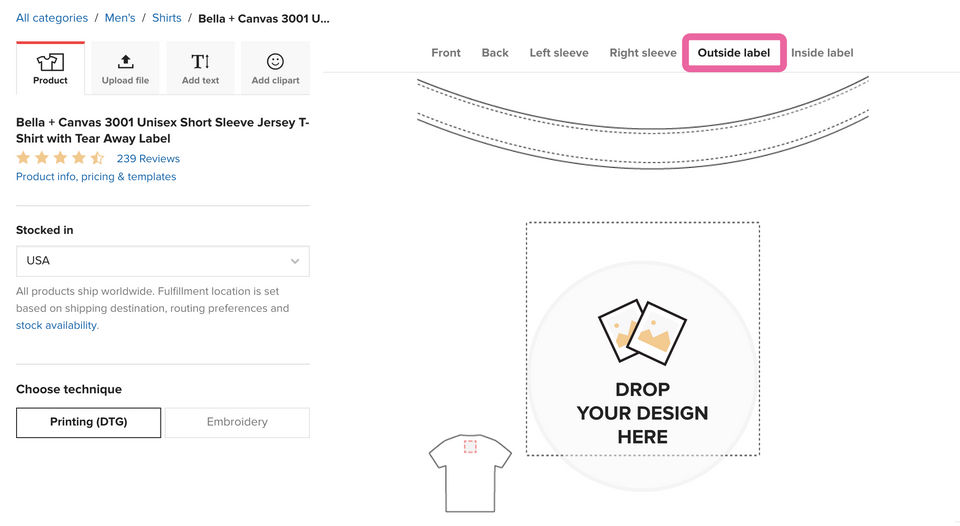Image resolution: width=960 pixels, height=526 pixels.
Task: Choose the Embroidery technique
Action: pos(237,422)
